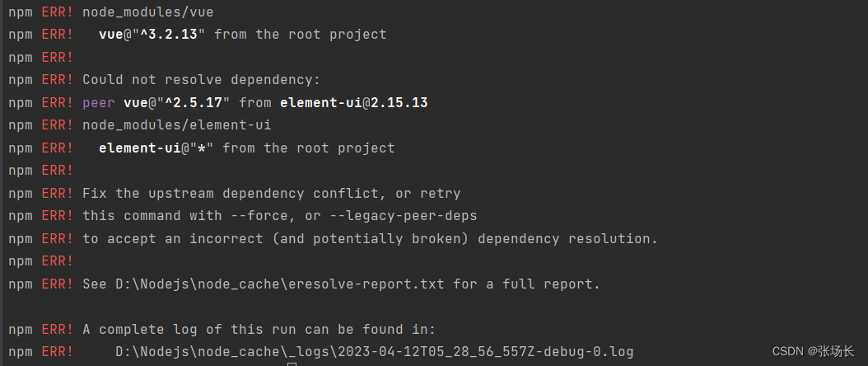Click the purple "peer" keyword
868x366 pixels.
99,102
